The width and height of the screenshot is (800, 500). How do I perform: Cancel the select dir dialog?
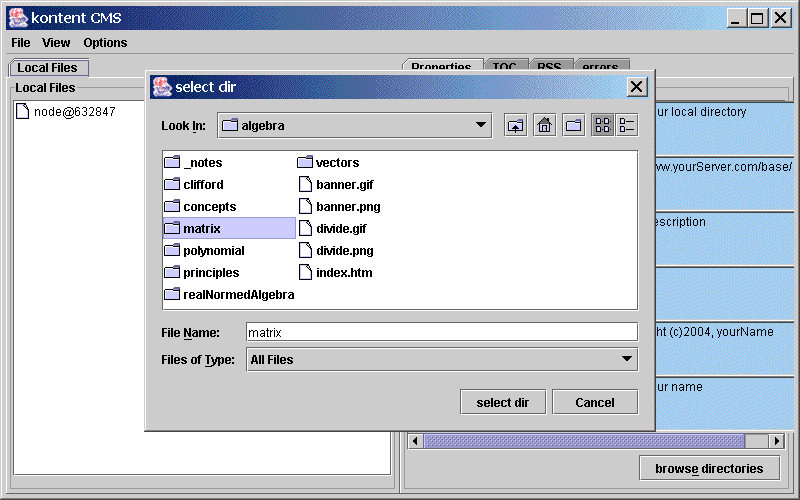pos(595,403)
